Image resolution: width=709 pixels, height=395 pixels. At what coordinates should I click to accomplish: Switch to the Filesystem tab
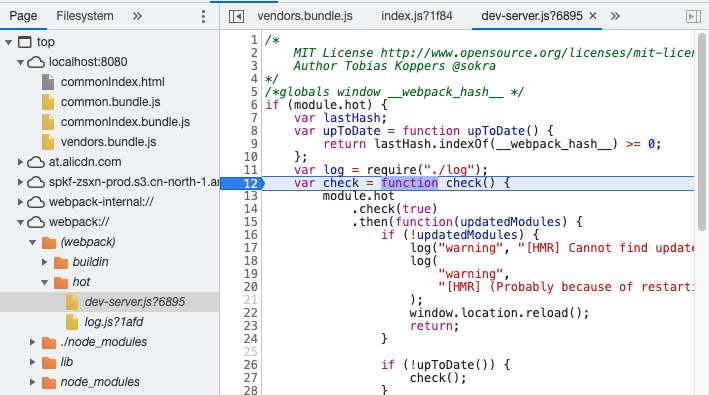[x=85, y=16]
